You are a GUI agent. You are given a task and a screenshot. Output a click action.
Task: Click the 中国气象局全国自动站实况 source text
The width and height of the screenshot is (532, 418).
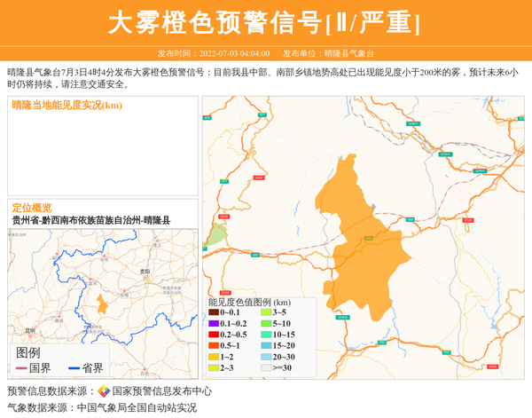(137, 408)
